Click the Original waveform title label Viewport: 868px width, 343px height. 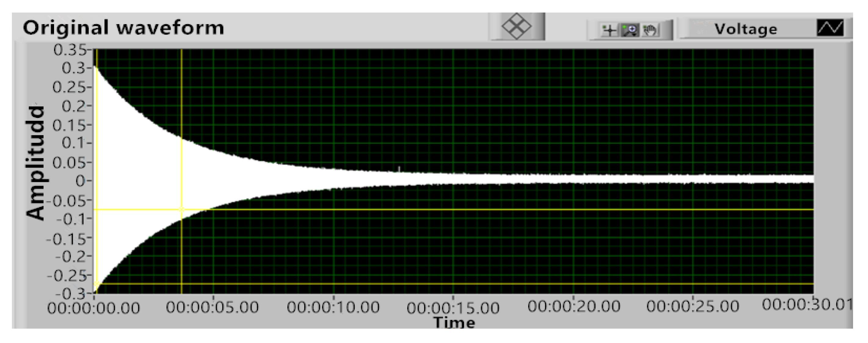[123, 28]
